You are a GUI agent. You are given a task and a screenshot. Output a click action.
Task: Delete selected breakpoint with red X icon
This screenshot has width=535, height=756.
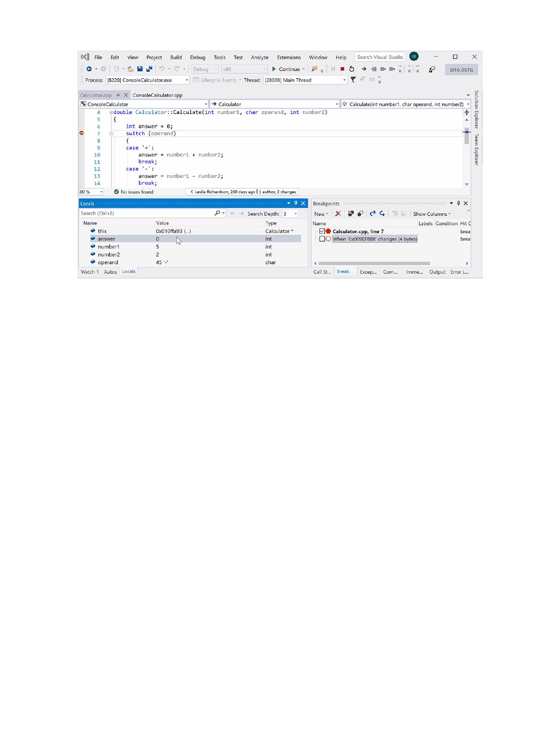(338, 214)
